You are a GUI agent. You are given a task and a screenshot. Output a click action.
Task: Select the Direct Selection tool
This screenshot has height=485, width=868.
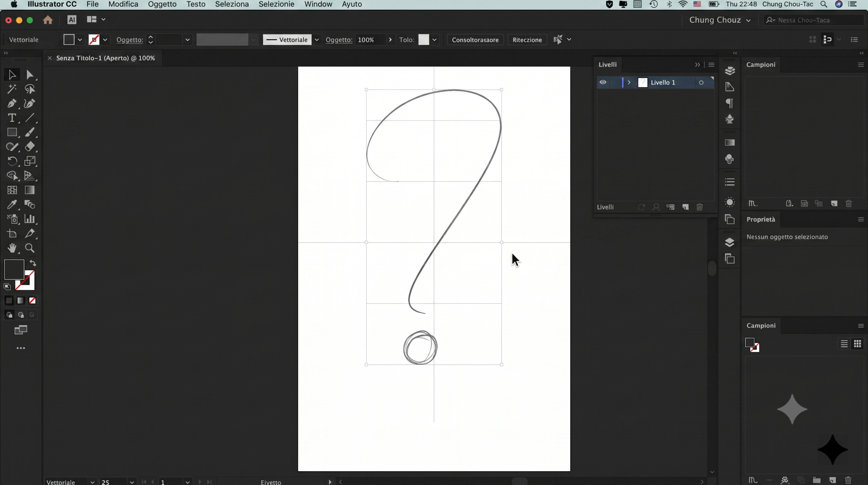(x=29, y=75)
